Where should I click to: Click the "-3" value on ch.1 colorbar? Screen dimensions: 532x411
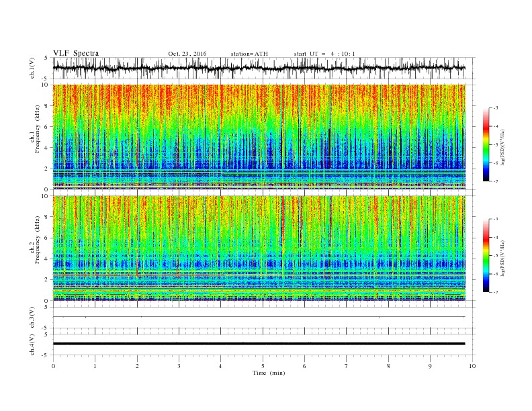[496, 108]
